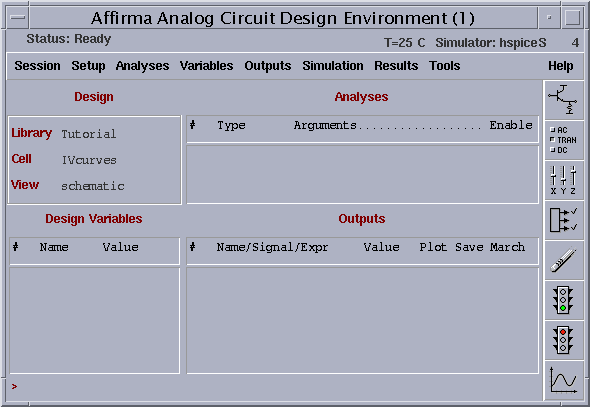Click the command prompt input line
Screen dimensions: 590x407
point(275,387)
